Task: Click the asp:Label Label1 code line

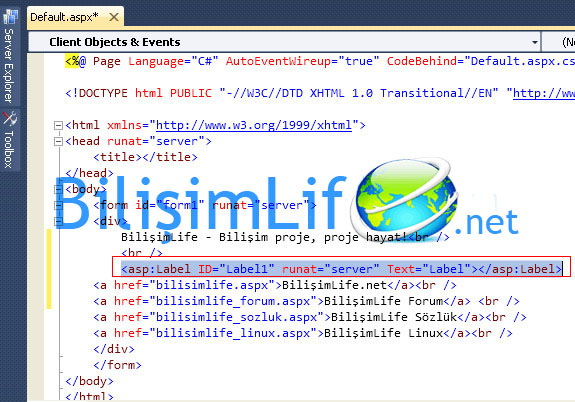Action: point(341,269)
